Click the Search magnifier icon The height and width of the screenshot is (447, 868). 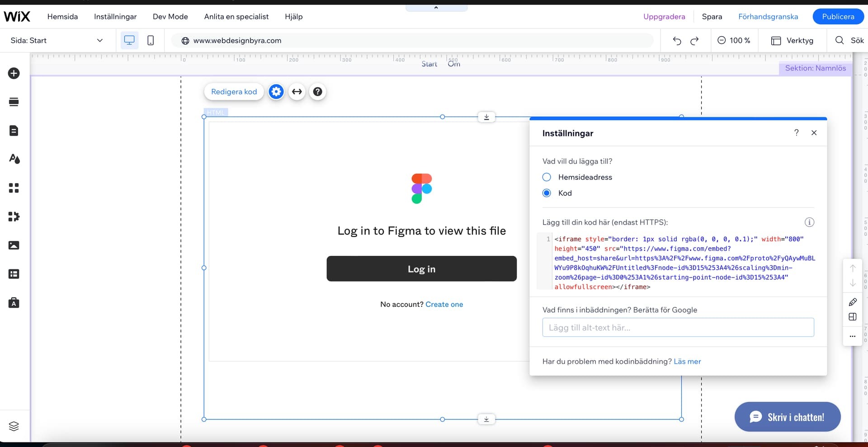tap(840, 40)
